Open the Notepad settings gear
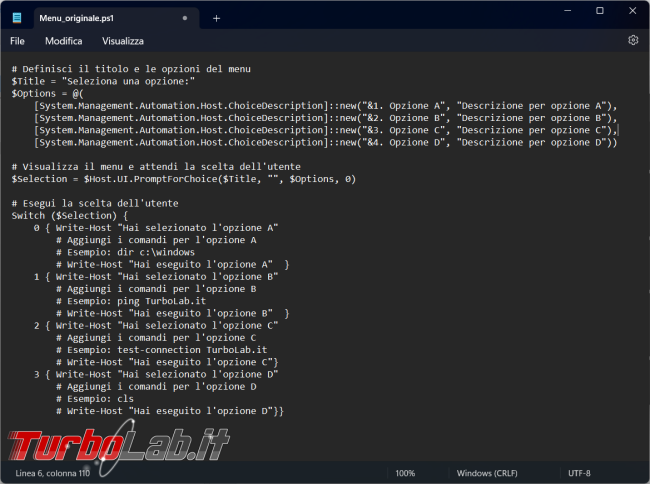The image size is (650, 484). click(x=633, y=40)
